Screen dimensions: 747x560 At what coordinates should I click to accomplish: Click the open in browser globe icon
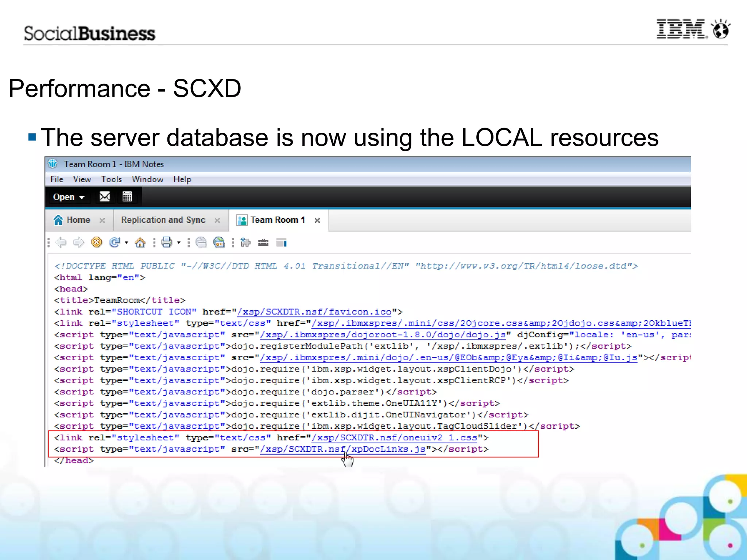tap(201, 242)
